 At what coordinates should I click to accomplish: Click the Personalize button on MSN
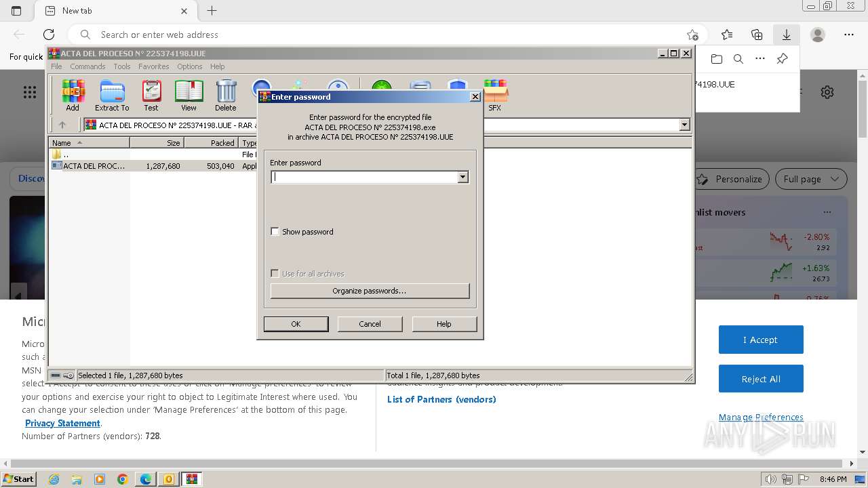pos(730,179)
